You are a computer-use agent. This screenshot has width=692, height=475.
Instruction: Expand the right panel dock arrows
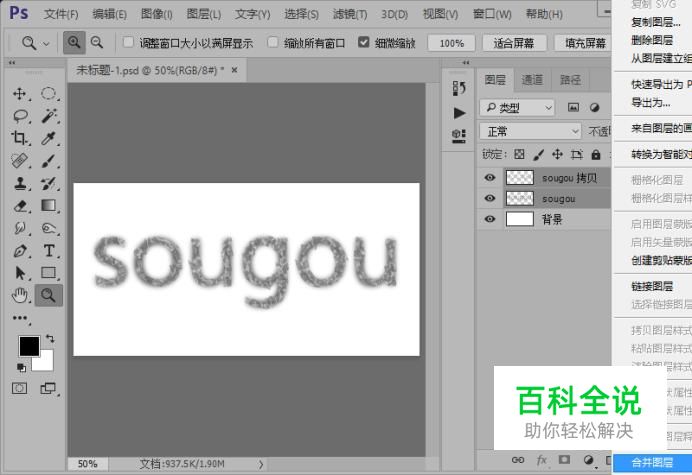tap(466, 63)
